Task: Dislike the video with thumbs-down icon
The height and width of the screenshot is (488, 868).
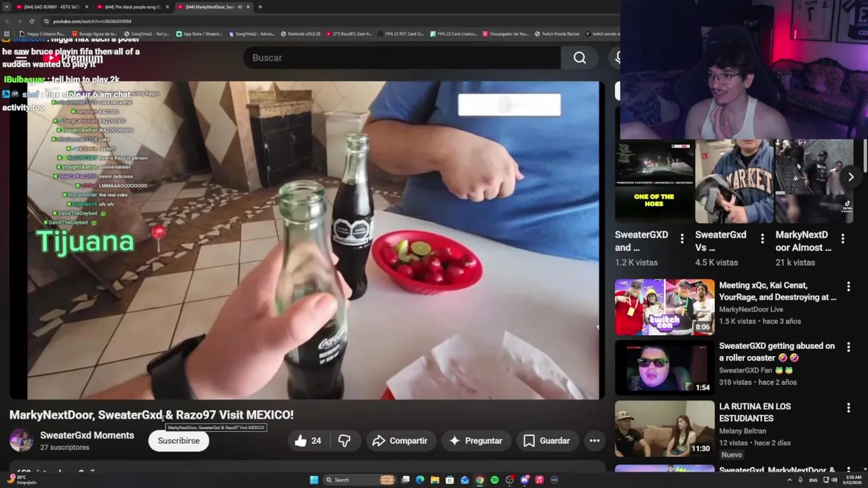Action: point(344,441)
